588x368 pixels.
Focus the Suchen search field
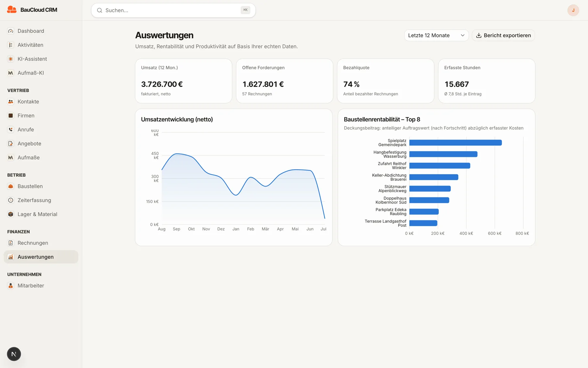pyautogui.click(x=173, y=10)
